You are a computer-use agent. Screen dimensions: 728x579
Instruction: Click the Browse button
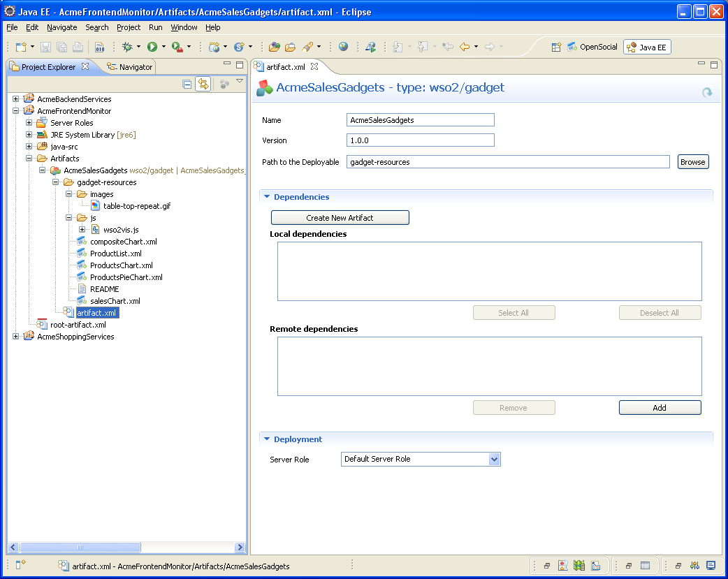click(692, 162)
